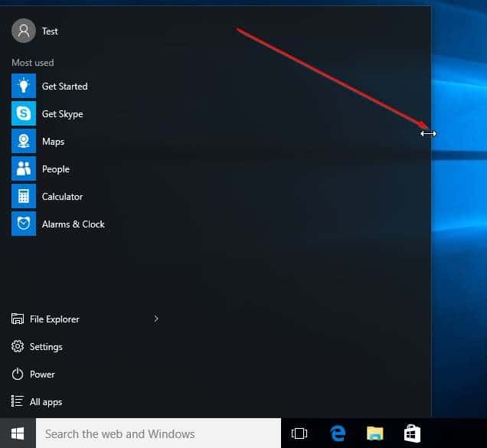Click the Search the web and Windows box
This screenshot has height=448, width=487.
159,433
